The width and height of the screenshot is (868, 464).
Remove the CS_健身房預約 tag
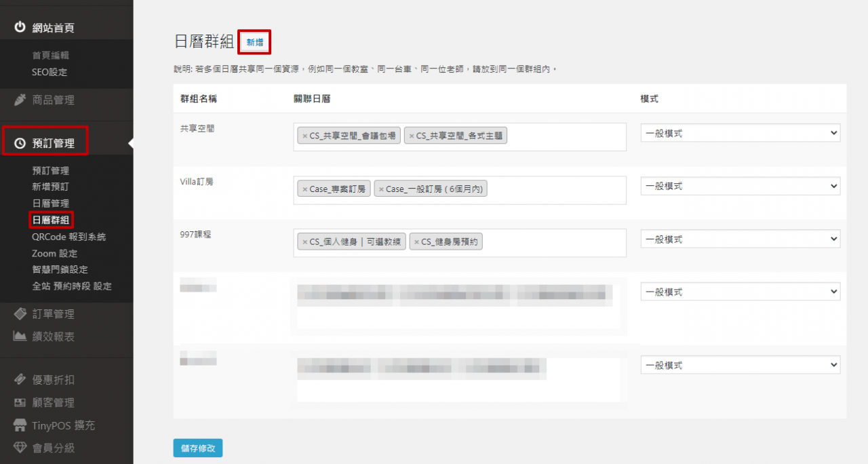pos(416,242)
